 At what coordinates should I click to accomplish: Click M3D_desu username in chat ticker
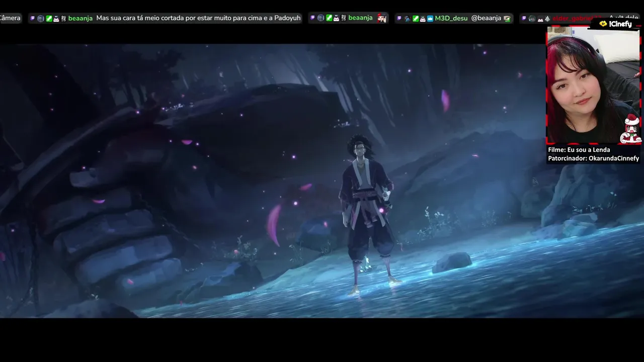pyautogui.click(x=451, y=18)
